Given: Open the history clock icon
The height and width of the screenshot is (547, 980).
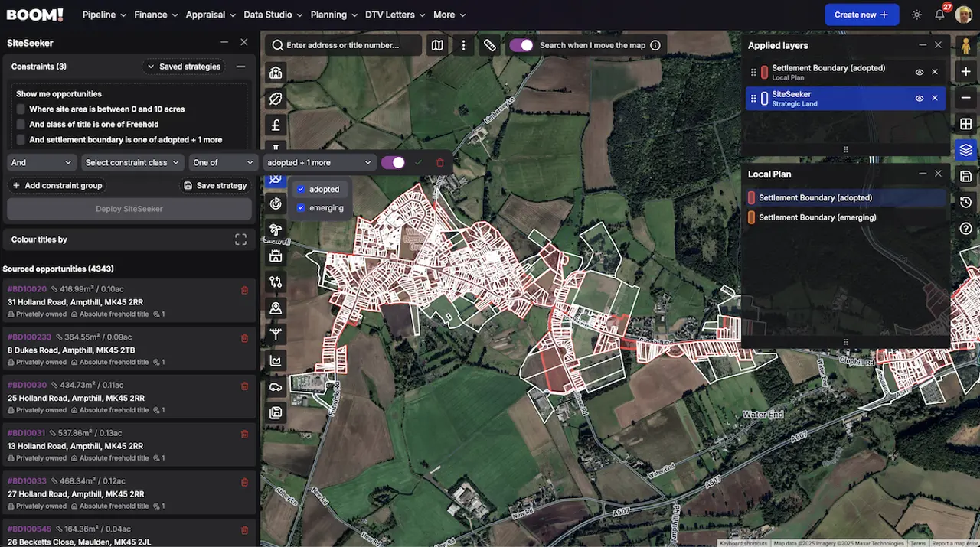Looking at the screenshot, I should click(965, 202).
